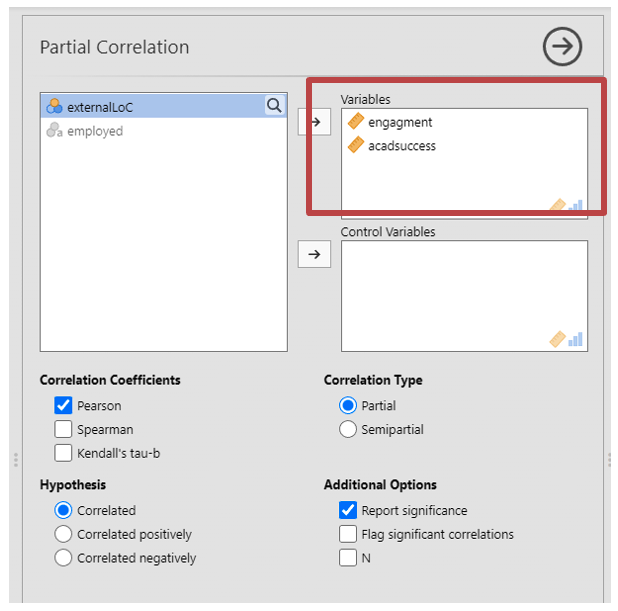Enable Kendall's tau-b checkbox
Image resolution: width=618 pixels, height=611 pixels.
tap(64, 453)
